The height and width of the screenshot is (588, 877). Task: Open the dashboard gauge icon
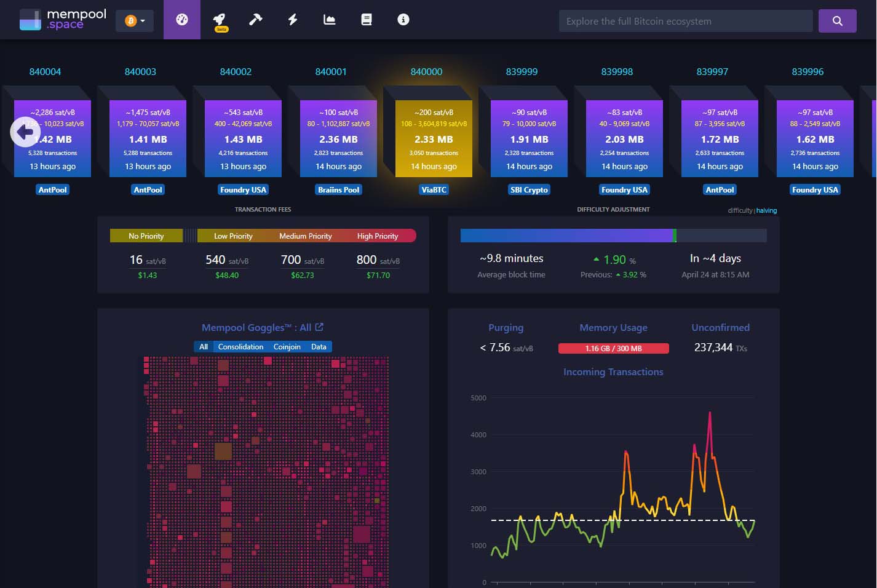182,20
